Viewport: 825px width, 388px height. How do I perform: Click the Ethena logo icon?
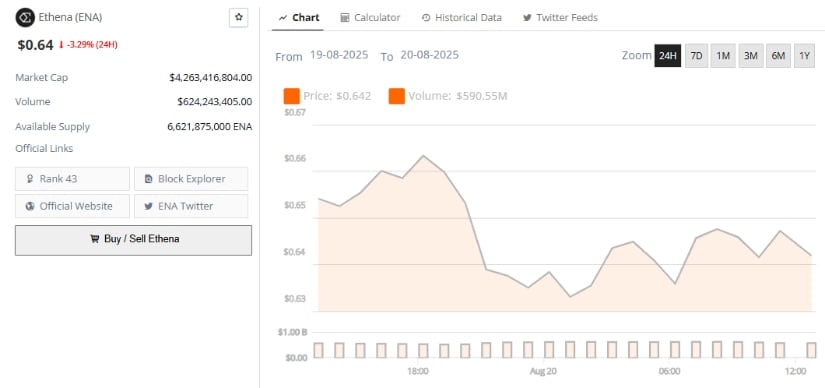tap(25, 17)
